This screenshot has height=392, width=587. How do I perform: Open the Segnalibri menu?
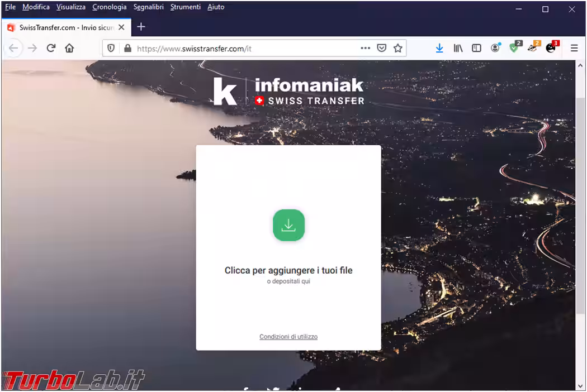click(x=148, y=7)
